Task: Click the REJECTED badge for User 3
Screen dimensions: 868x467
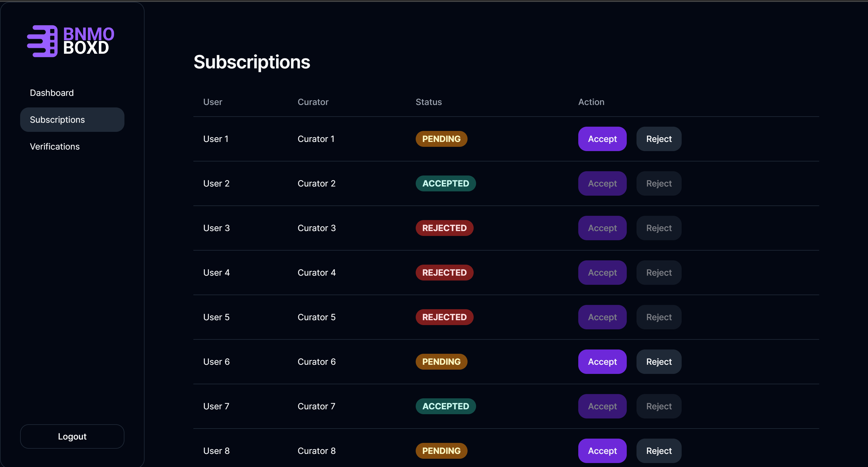Action: 444,228
